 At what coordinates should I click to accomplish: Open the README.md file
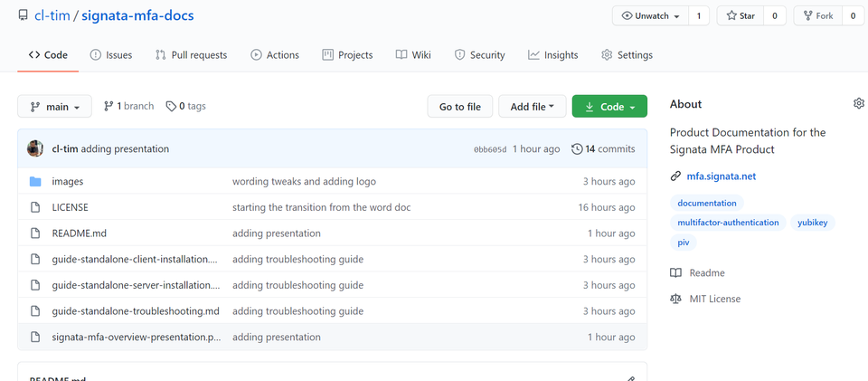[x=80, y=233]
